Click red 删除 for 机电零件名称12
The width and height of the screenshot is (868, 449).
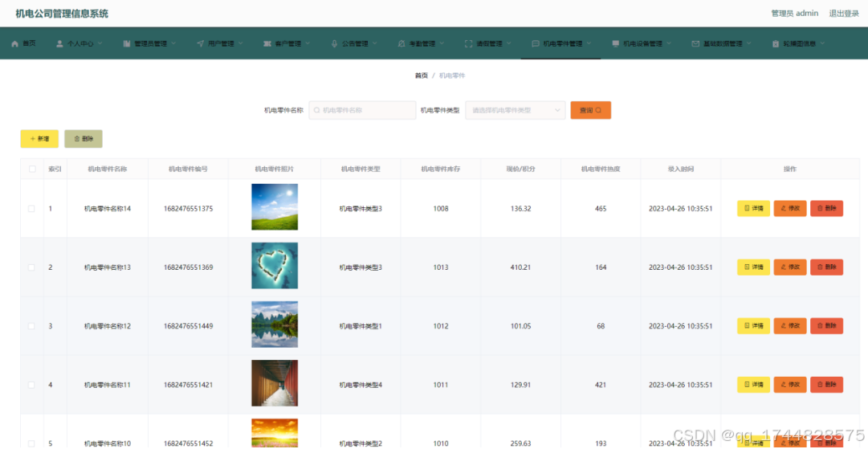tap(826, 326)
